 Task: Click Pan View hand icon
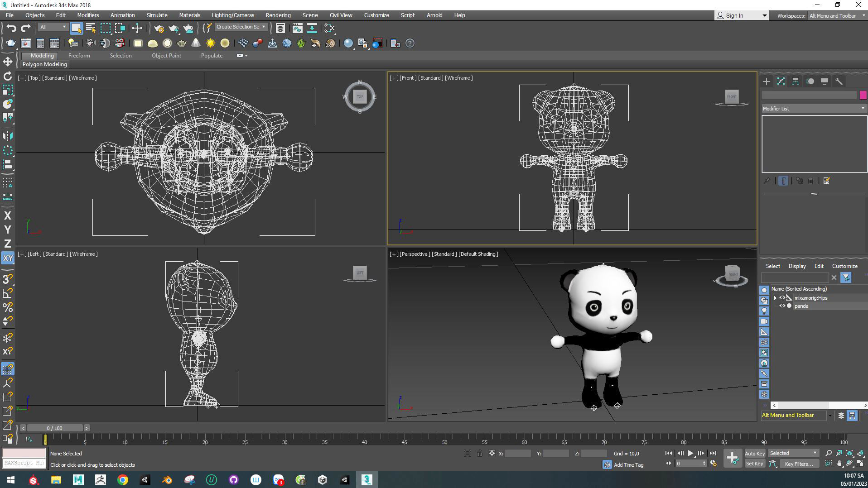pos(839,464)
